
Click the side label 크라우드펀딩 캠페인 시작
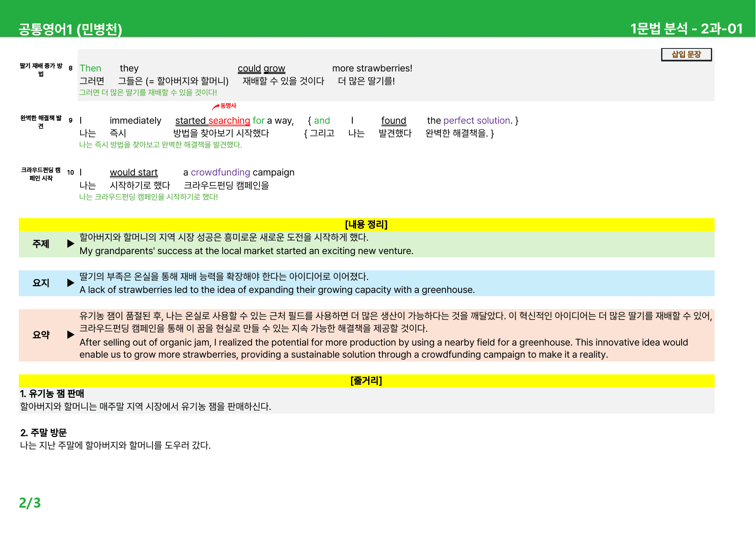pyautogui.click(x=41, y=174)
